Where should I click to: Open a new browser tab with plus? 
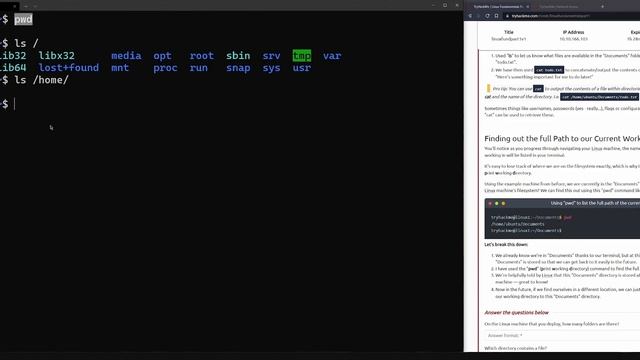602,7
